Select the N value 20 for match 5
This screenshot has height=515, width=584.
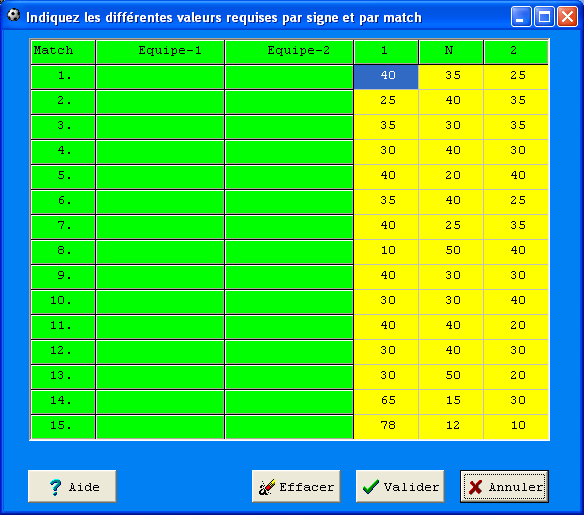point(451,177)
